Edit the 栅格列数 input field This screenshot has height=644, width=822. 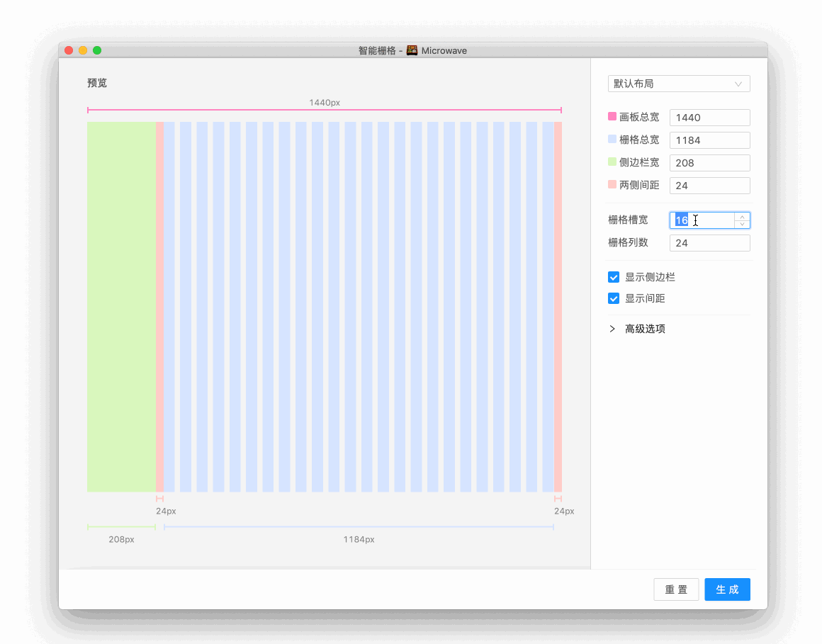point(709,243)
